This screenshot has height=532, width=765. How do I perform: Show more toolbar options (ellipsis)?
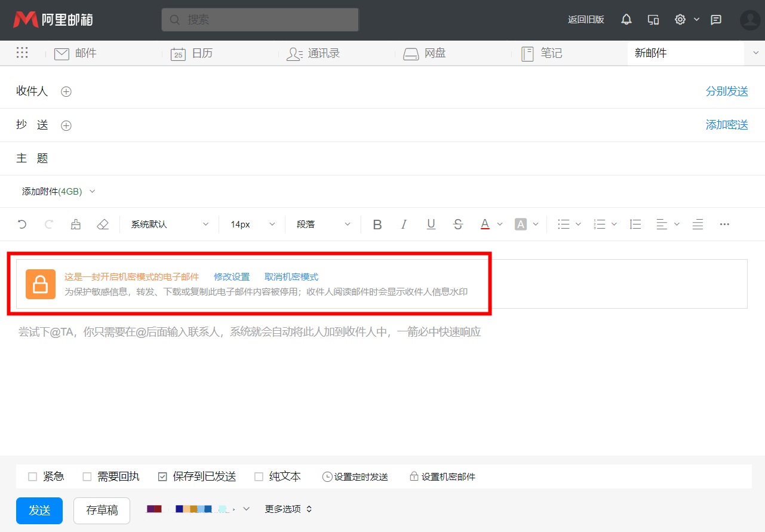[x=724, y=225]
